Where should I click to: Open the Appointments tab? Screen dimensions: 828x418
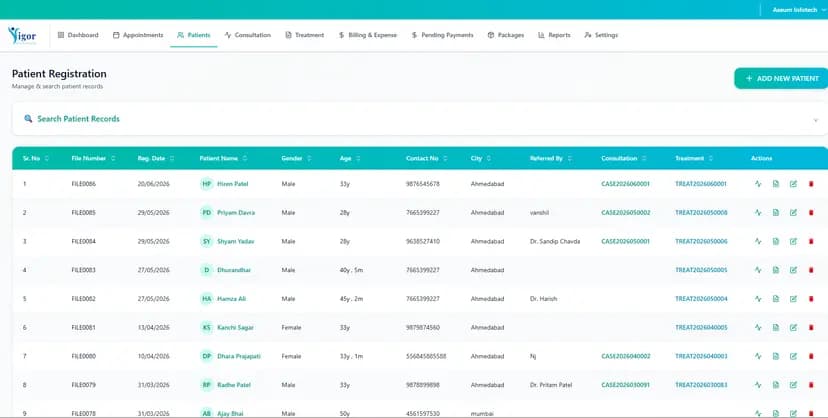click(x=138, y=35)
